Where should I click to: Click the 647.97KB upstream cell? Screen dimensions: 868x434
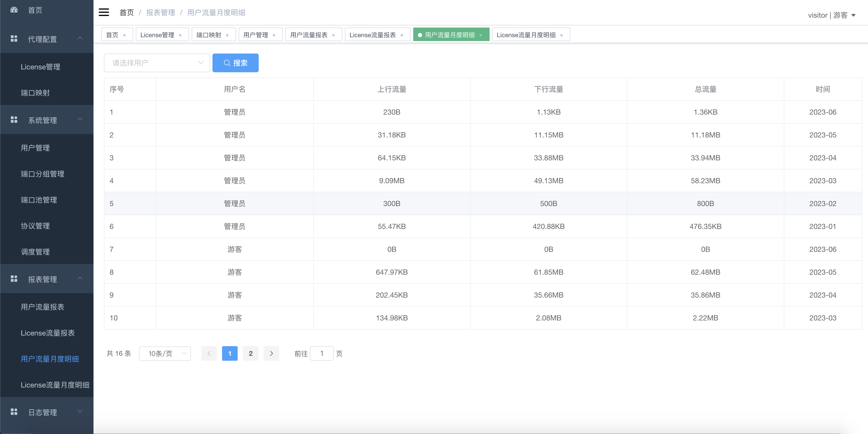coord(392,272)
